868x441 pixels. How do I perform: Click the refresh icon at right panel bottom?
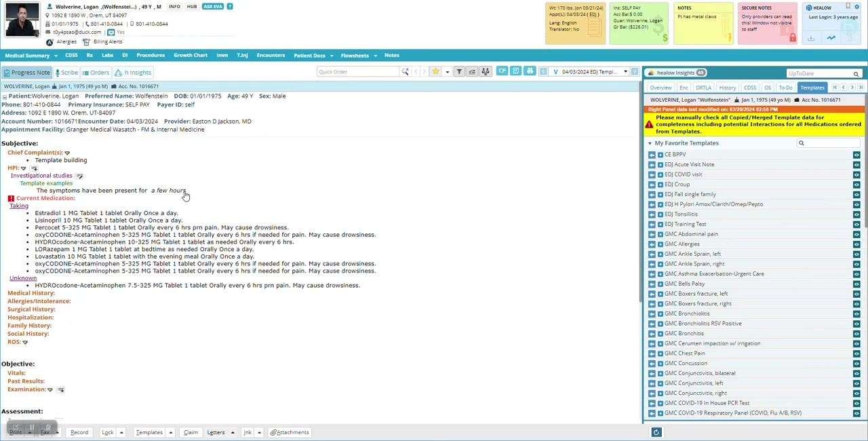click(656, 432)
